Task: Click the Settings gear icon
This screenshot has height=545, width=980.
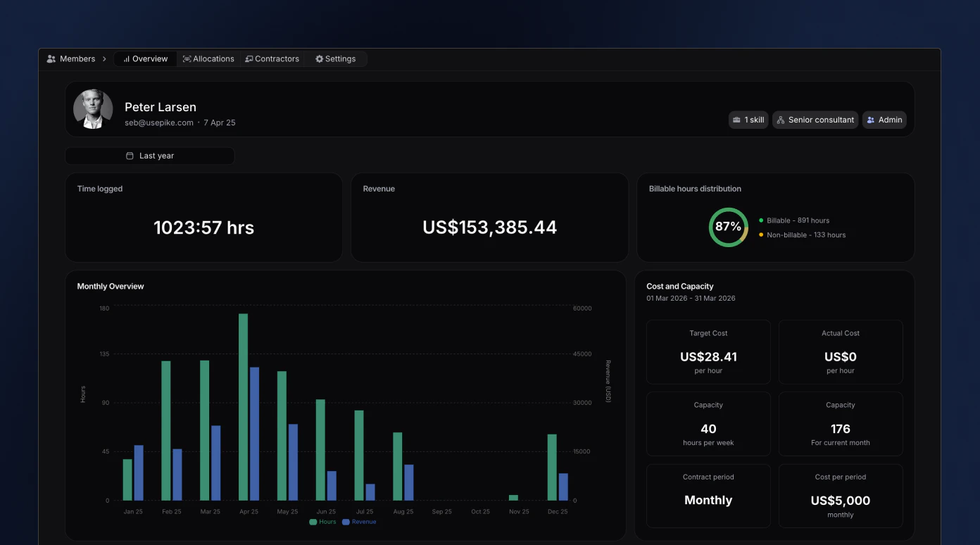Action: pyautogui.click(x=319, y=59)
